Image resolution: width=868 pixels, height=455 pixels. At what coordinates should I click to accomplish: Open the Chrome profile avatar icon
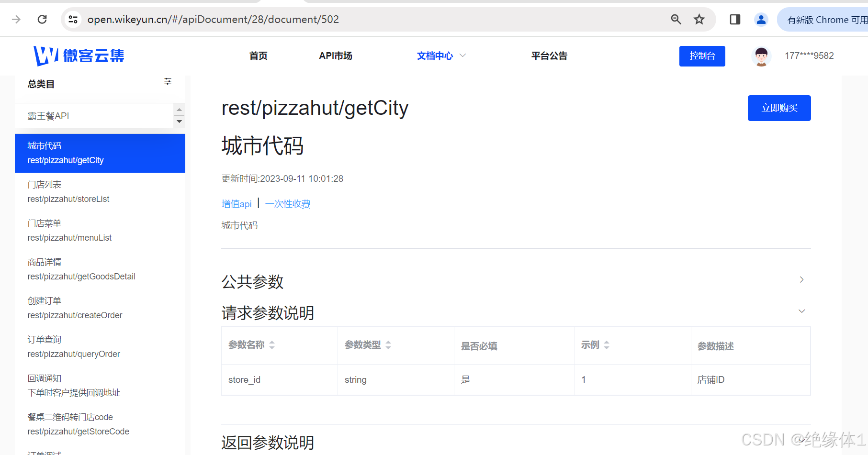(761, 19)
